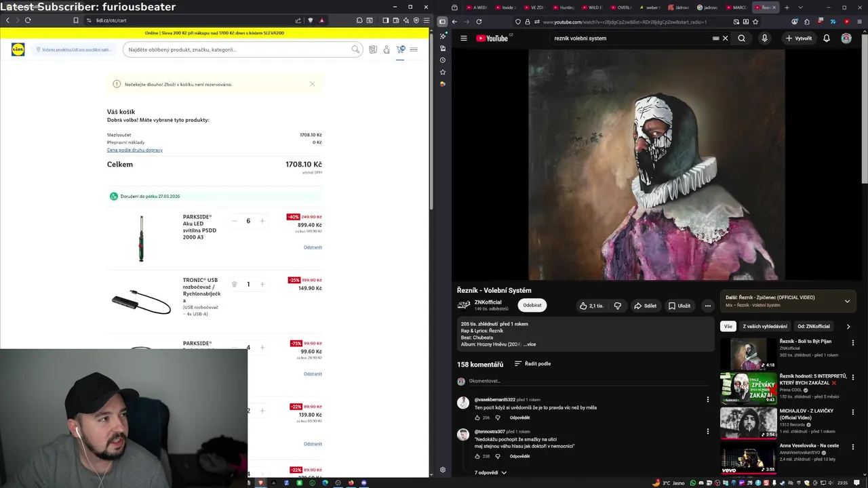
Task: Dislike the comment by @vasekbernard5322
Action: (498, 418)
